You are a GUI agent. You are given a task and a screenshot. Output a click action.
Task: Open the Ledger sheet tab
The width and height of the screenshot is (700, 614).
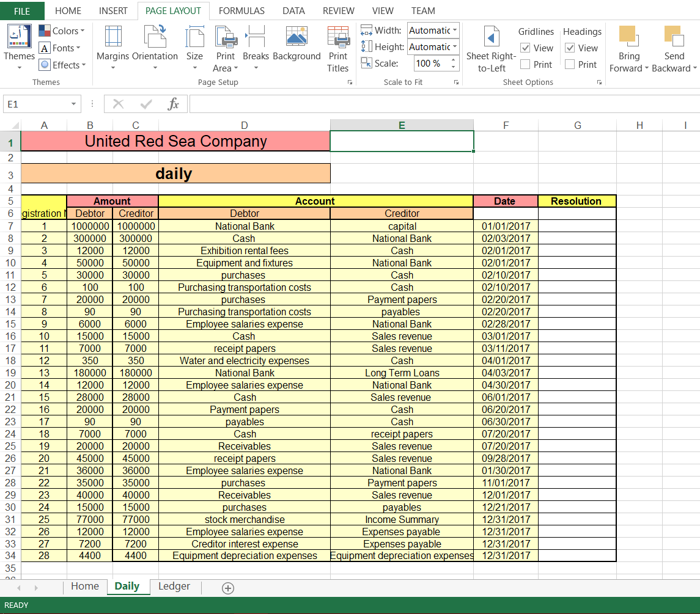[x=174, y=586]
